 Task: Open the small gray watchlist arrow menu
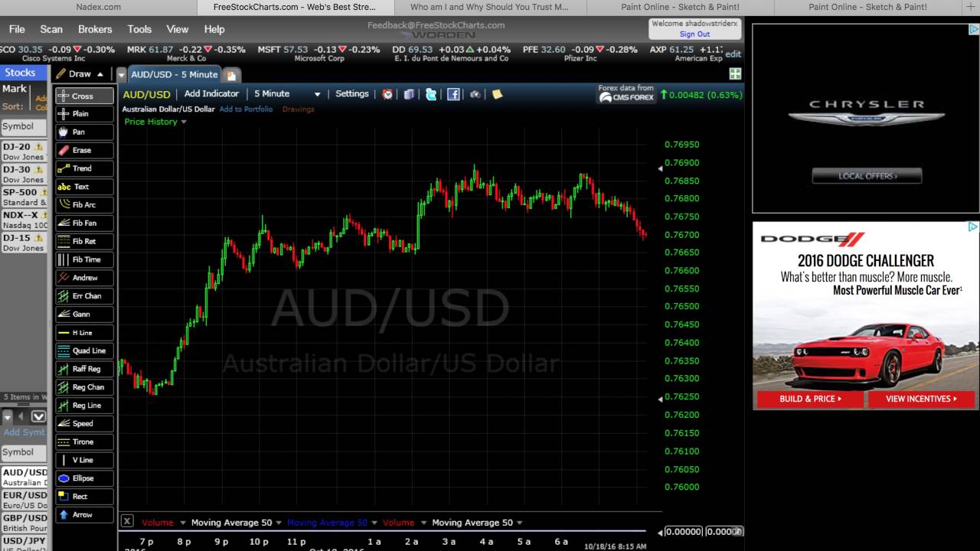pyautogui.click(x=8, y=417)
